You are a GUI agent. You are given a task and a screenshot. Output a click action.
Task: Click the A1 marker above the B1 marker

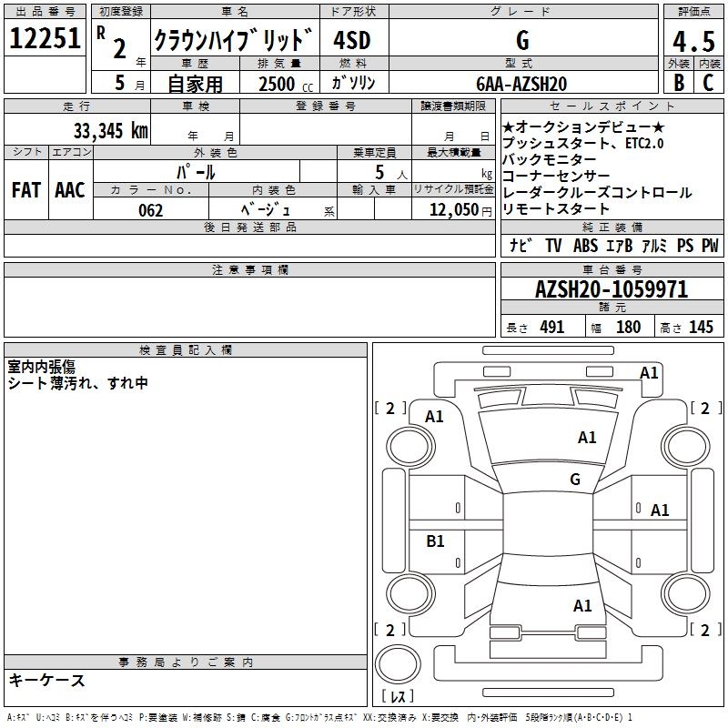coord(435,417)
